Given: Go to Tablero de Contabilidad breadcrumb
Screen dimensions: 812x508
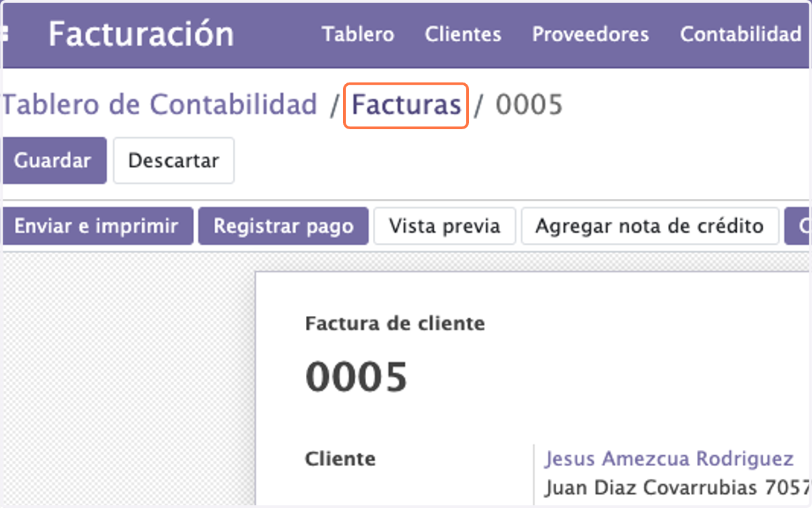Looking at the screenshot, I should pos(160,105).
